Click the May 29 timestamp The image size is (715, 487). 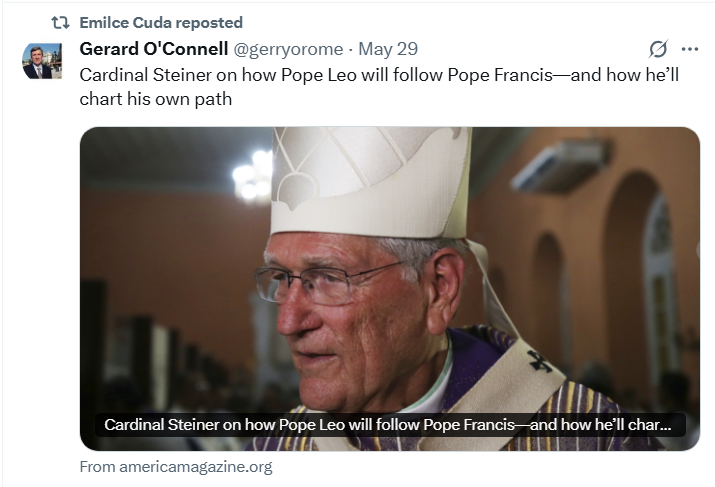(x=388, y=49)
